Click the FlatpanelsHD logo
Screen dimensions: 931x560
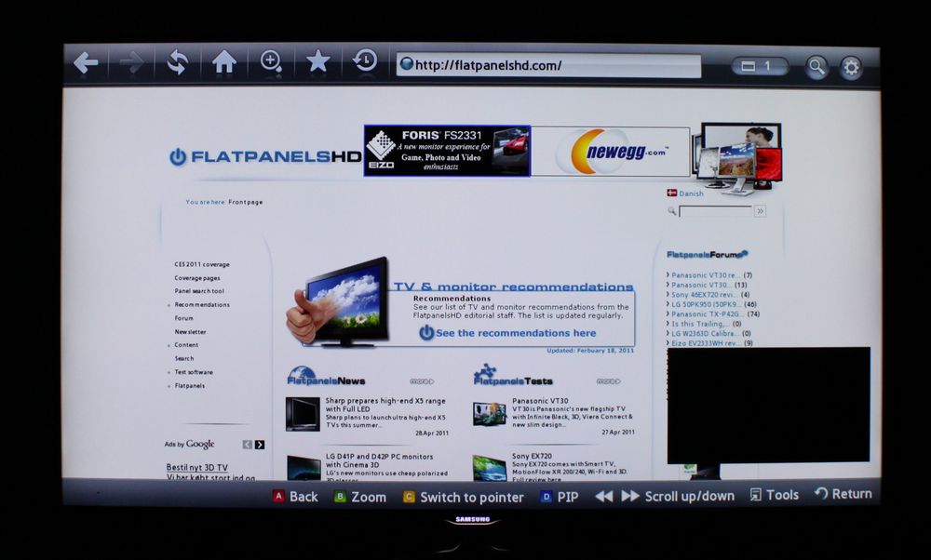[264, 156]
